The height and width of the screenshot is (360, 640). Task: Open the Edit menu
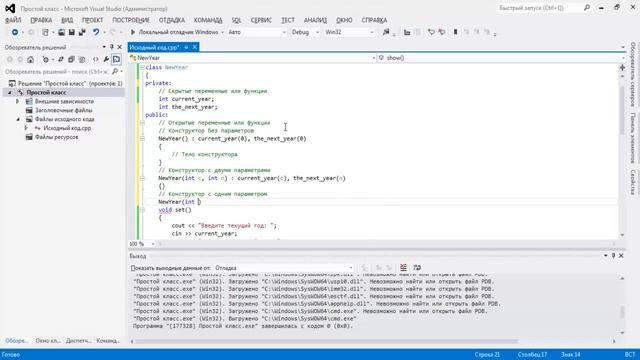pyautogui.click(x=41, y=20)
